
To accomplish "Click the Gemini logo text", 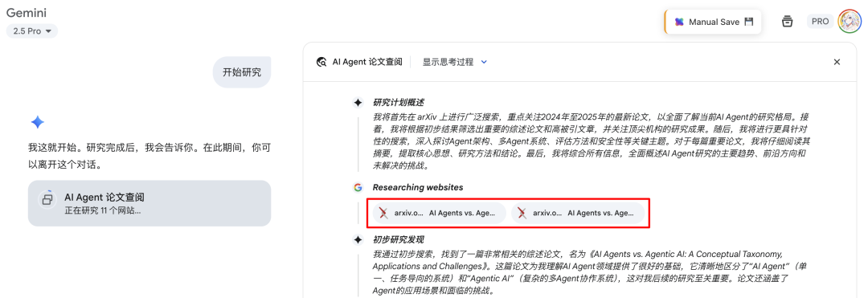I will point(27,13).
